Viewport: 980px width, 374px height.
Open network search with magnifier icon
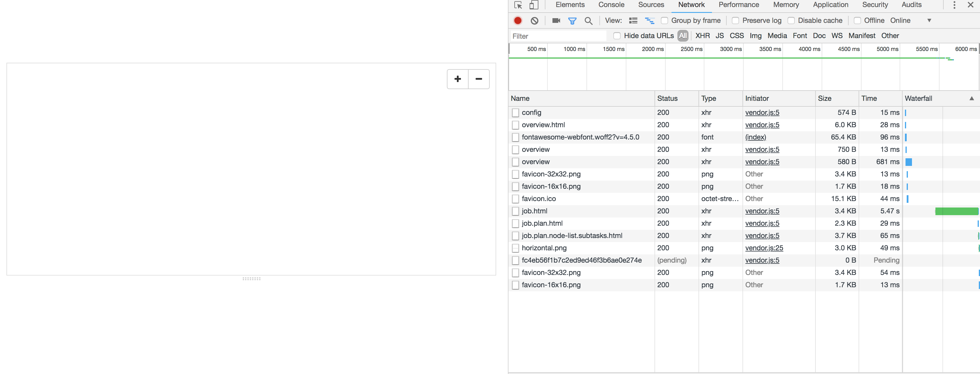tap(589, 21)
